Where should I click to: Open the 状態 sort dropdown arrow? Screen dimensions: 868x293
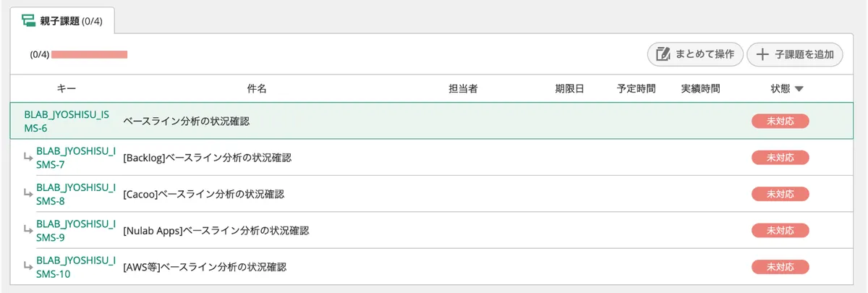click(799, 89)
